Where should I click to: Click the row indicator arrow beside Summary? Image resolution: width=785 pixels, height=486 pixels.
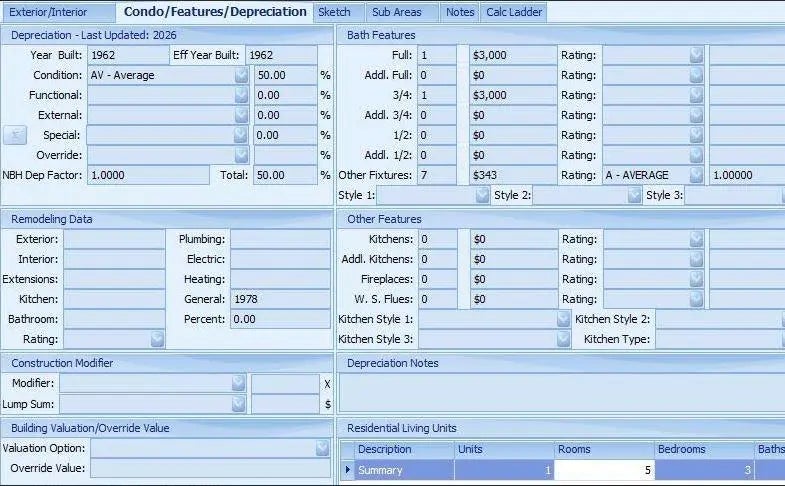tap(347, 470)
